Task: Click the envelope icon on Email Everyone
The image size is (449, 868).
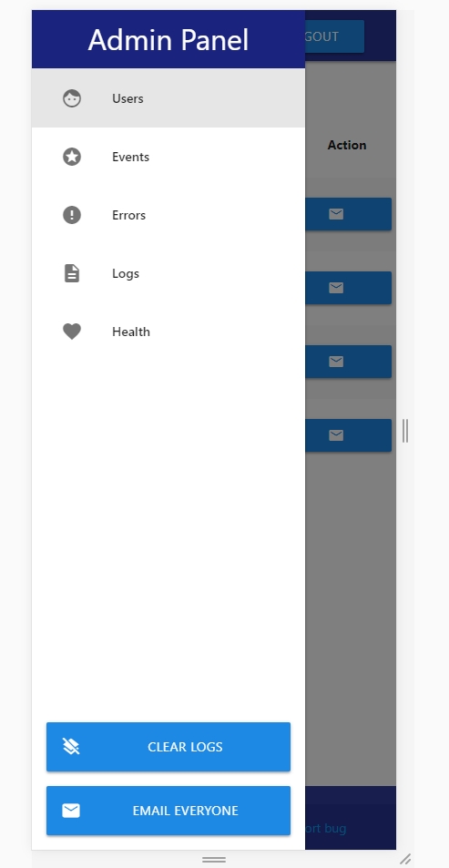Action: coord(71,811)
